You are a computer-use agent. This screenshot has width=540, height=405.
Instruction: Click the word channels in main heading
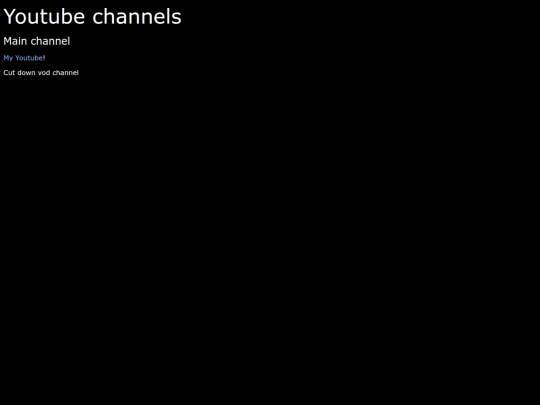(x=137, y=17)
